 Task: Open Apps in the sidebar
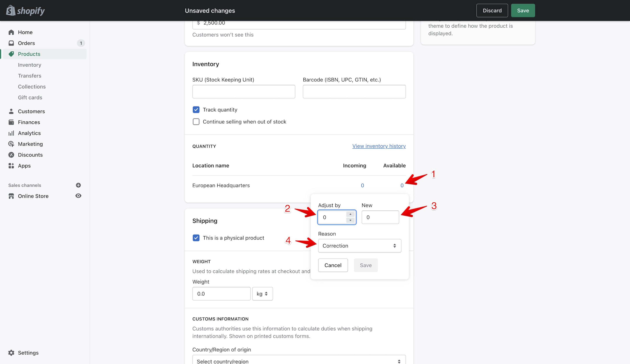[x=24, y=166]
